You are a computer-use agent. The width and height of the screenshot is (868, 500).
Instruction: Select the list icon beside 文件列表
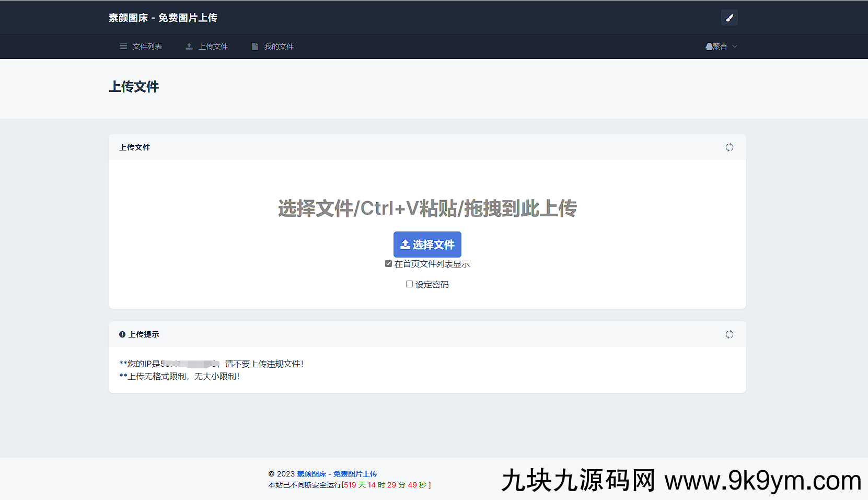(123, 46)
